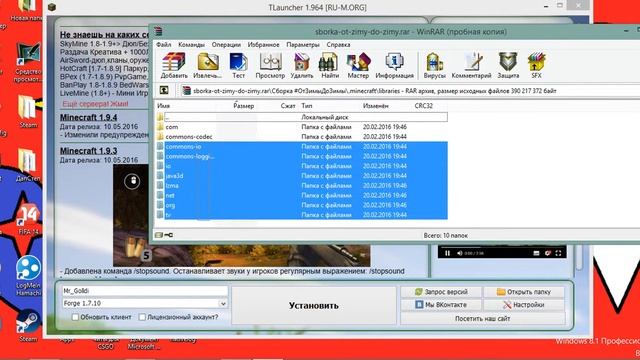
Task: Click the Minecraft 1.9.3 heading link
Action: click(89, 151)
